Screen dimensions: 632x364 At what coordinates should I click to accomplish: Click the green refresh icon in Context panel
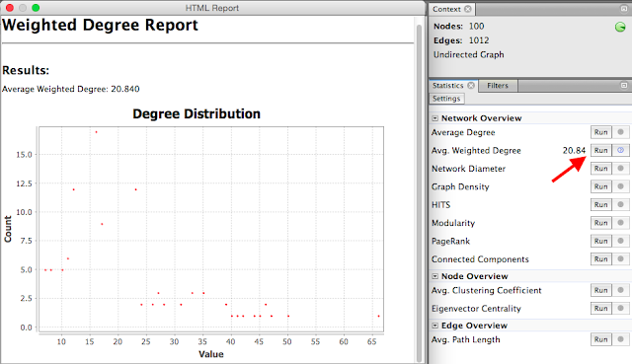620,28
